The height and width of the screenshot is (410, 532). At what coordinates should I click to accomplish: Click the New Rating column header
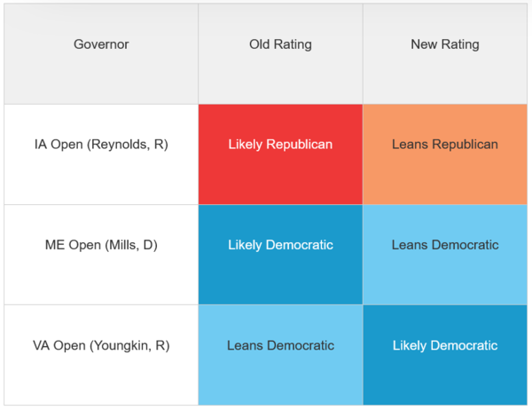(445, 54)
